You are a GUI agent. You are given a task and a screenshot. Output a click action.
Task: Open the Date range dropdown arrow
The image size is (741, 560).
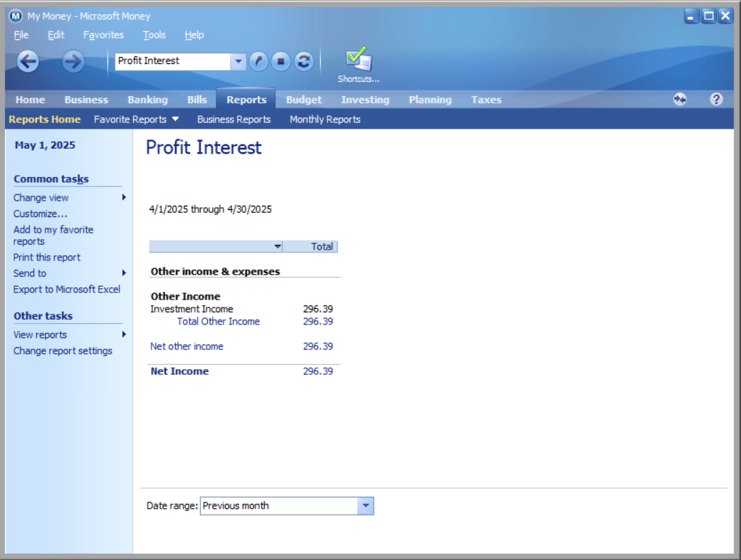pos(366,506)
